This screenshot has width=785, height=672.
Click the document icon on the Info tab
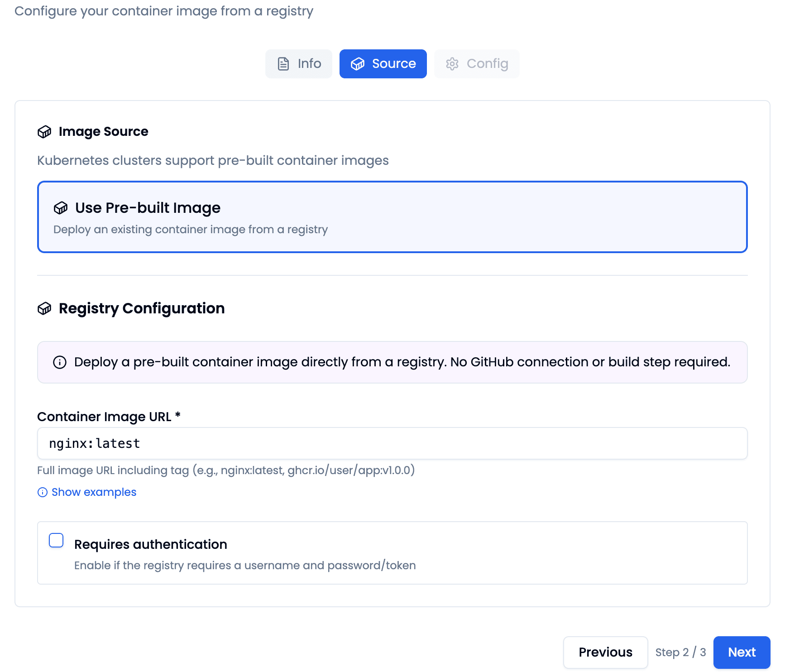coord(283,64)
